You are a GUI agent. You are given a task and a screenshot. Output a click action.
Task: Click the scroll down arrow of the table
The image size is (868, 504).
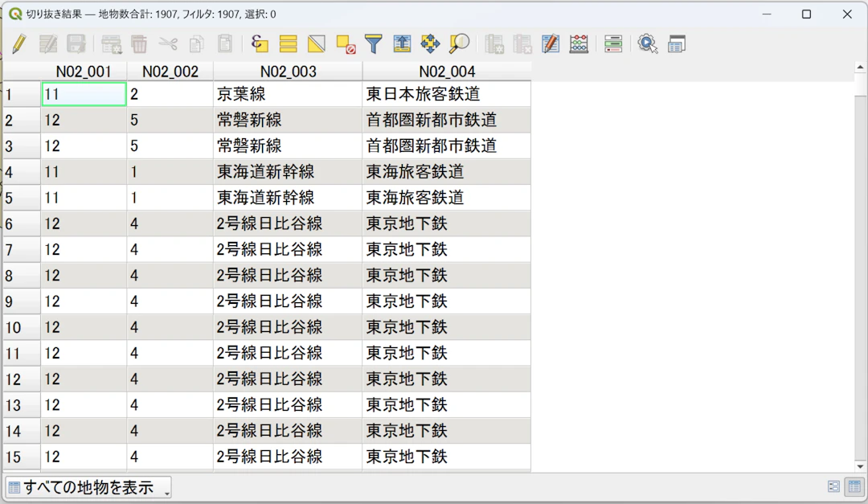[x=860, y=466]
